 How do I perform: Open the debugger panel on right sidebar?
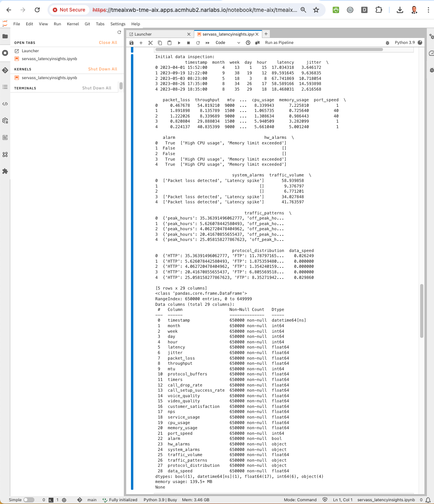coord(431,70)
